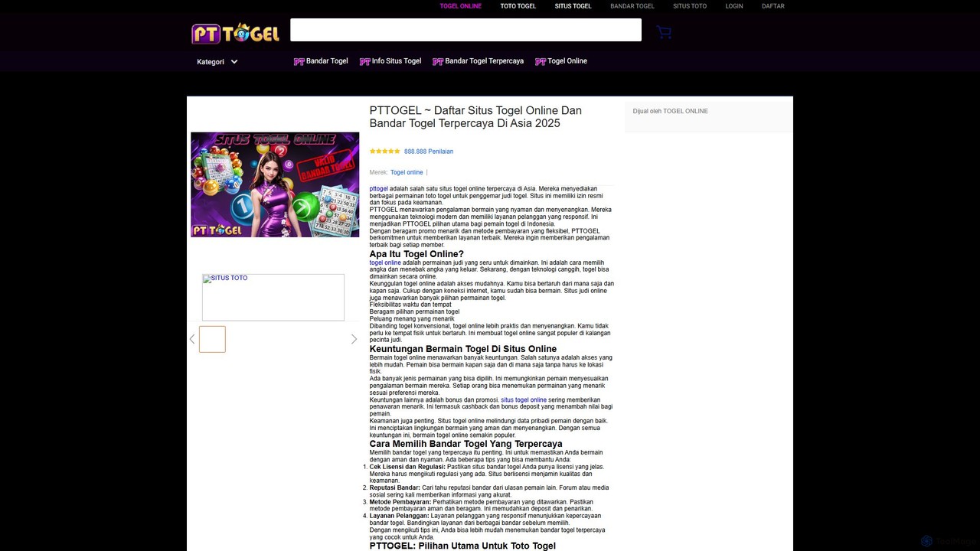Open SITUS TOGEL in top navigation
This screenshot has height=551, width=980.
tap(573, 6)
